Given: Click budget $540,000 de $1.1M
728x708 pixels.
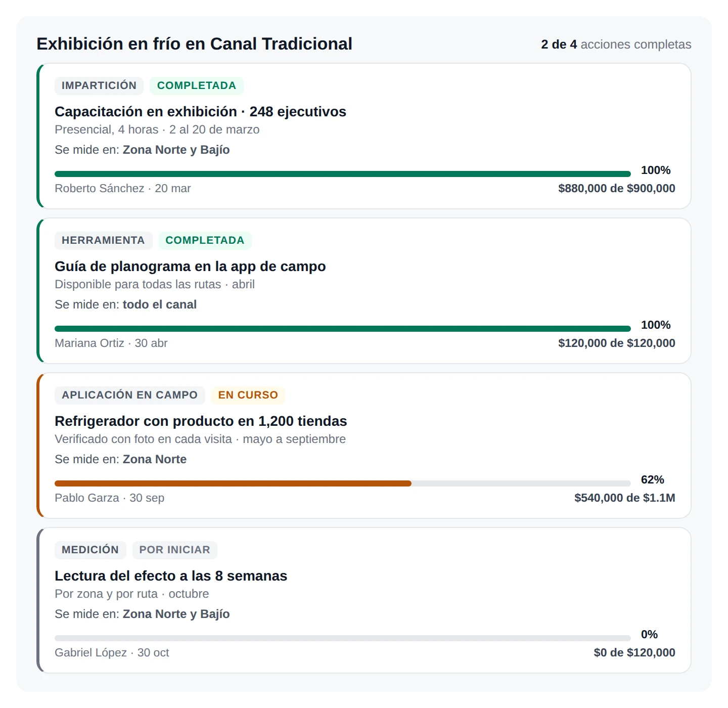Looking at the screenshot, I should click(625, 498).
